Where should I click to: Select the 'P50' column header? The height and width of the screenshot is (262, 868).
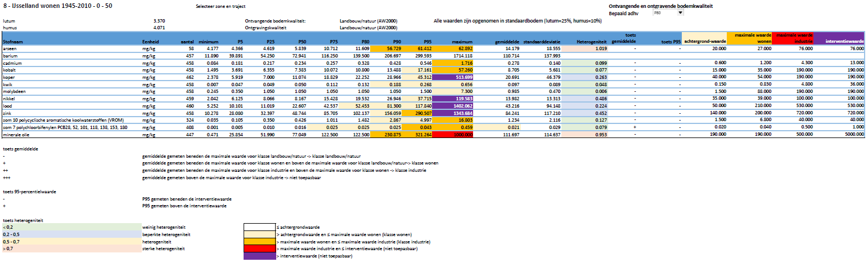click(x=302, y=42)
